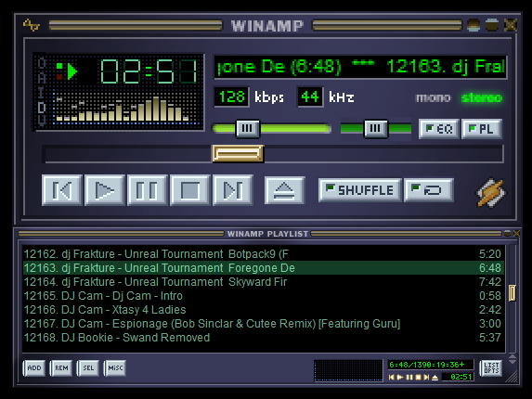Click the volume slider handle
The height and width of the screenshot is (399, 532).
pyautogui.click(x=248, y=128)
